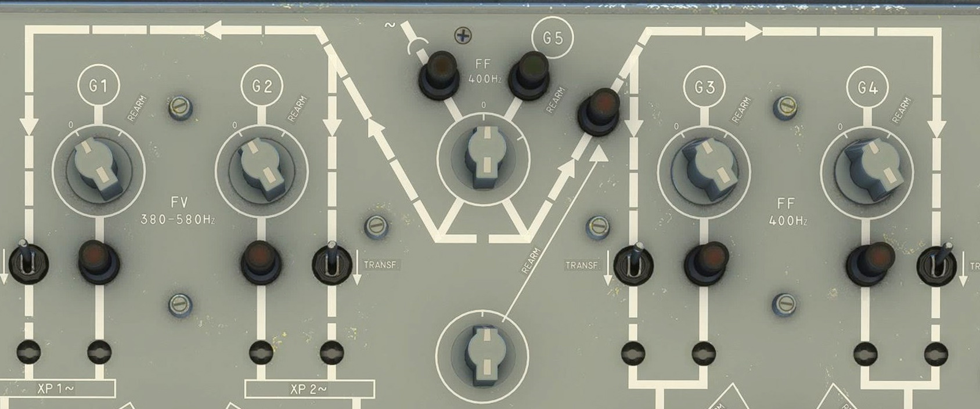Image resolution: width=980 pixels, height=409 pixels.
Task: Click the center G5 rotary knob
Action: click(482, 159)
